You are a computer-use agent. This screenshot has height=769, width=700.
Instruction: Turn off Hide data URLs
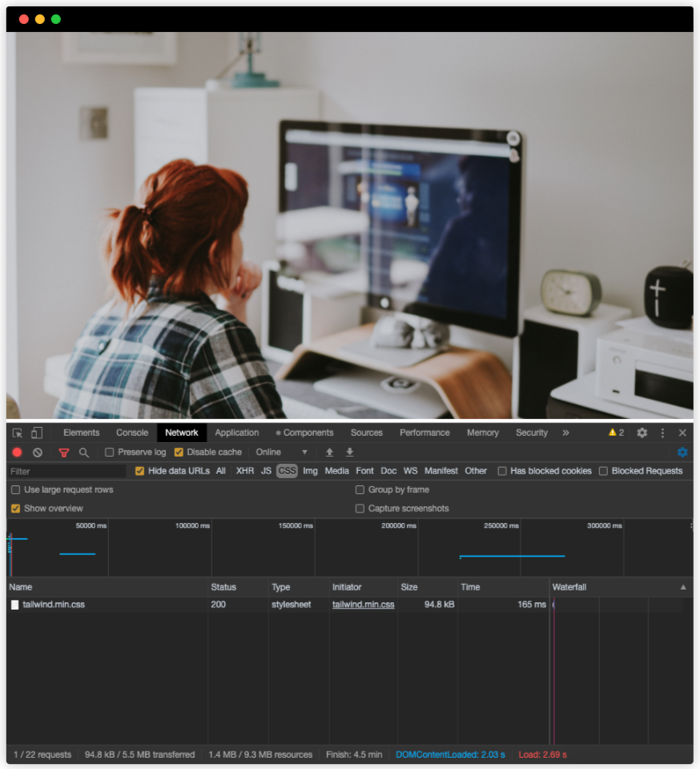point(140,471)
